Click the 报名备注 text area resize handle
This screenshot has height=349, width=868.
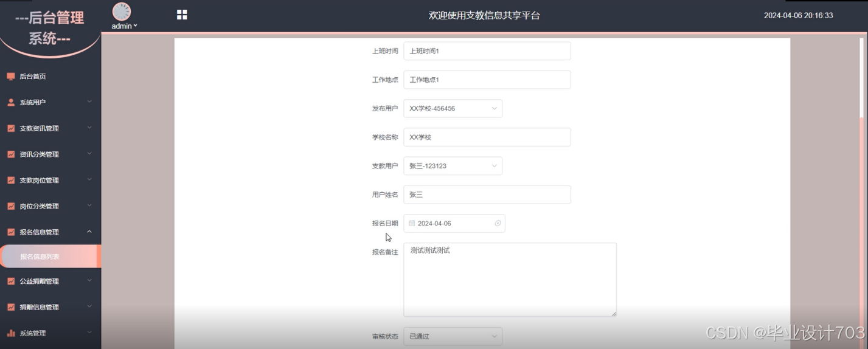pyautogui.click(x=613, y=313)
